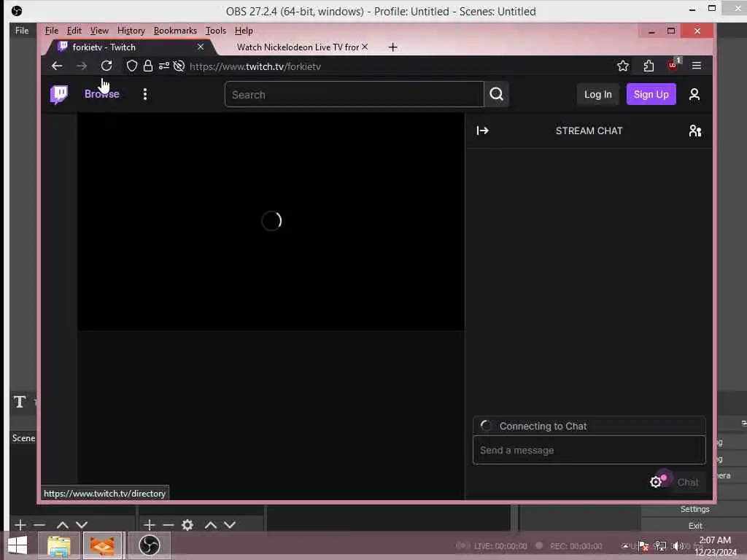Click the taskbar network icon
This screenshot has width=747, height=560.
click(x=660, y=546)
